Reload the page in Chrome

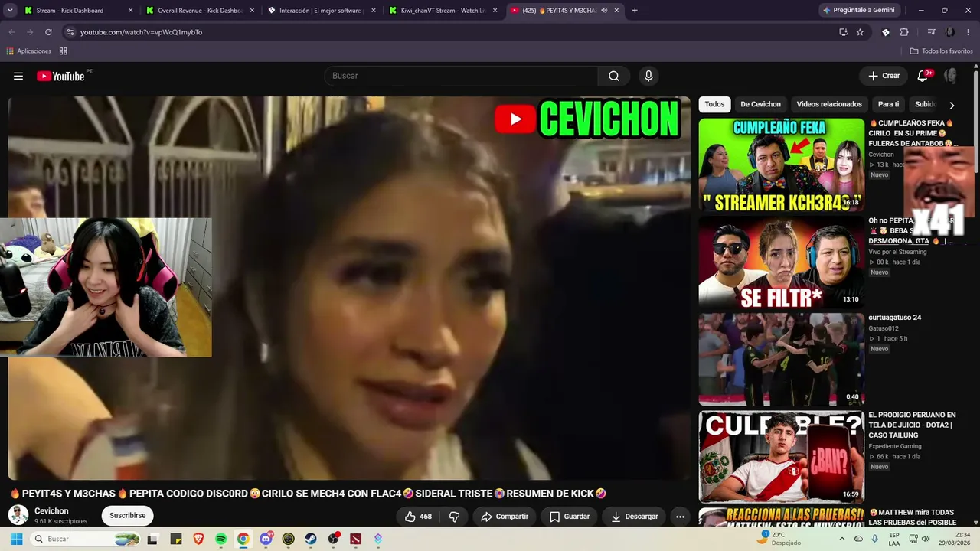pos(48,32)
